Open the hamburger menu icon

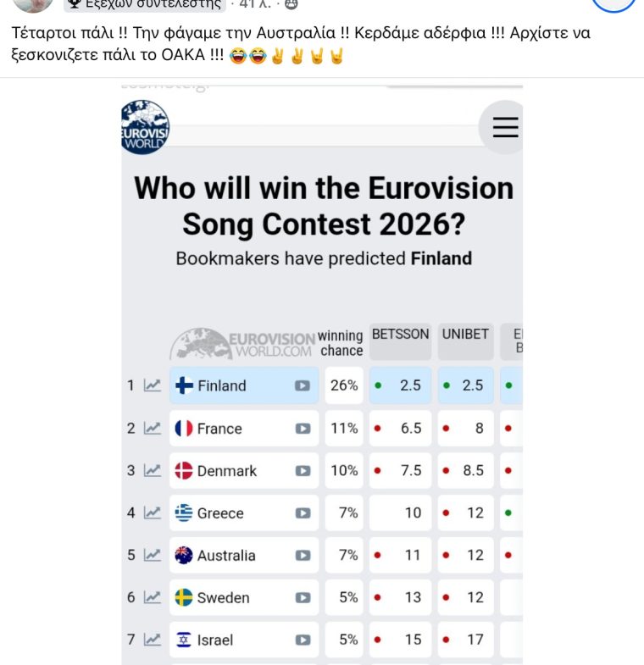[505, 127]
